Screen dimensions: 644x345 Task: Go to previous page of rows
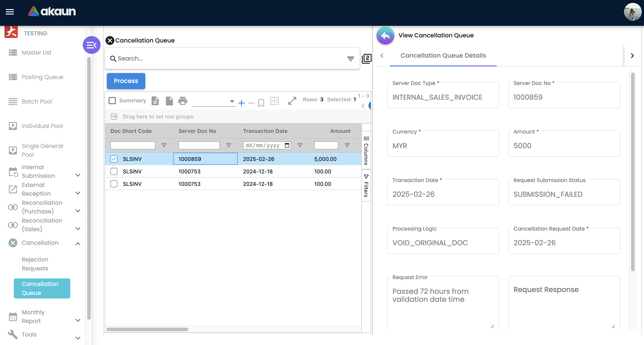(363, 106)
